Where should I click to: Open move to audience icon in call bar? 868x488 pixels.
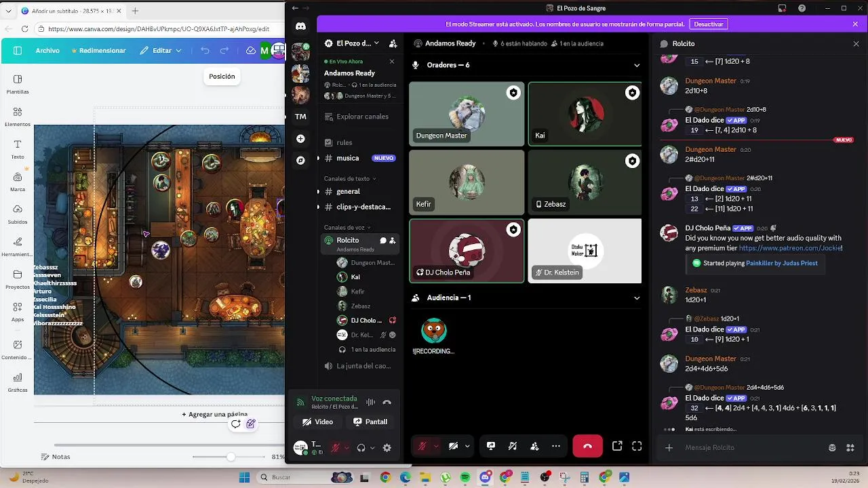pyautogui.click(x=534, y=446)
